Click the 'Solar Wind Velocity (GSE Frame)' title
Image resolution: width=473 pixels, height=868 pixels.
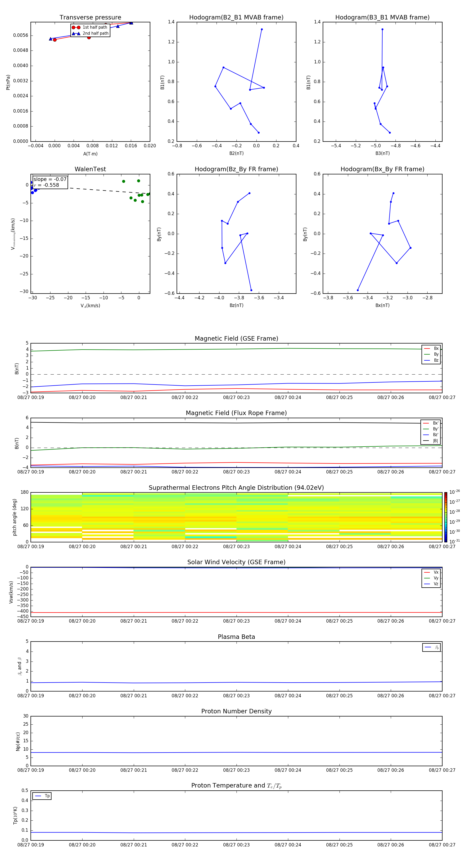[236, 562]
